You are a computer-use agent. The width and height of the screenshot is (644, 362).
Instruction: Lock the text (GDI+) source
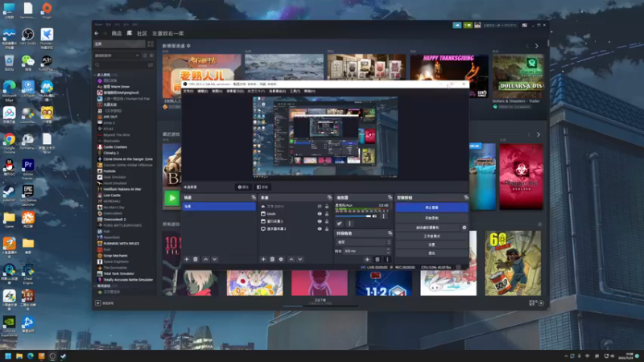pos(327,207)
